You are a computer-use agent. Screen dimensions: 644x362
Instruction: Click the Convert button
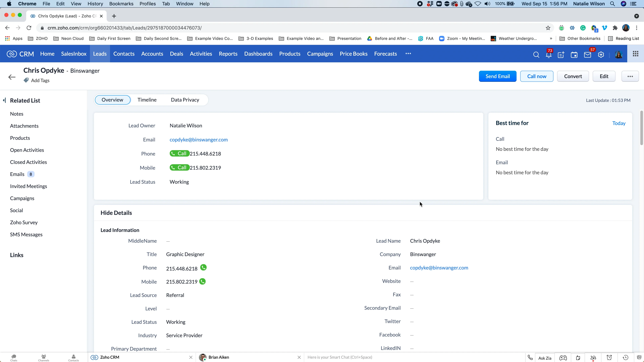(x=573, y=76)
